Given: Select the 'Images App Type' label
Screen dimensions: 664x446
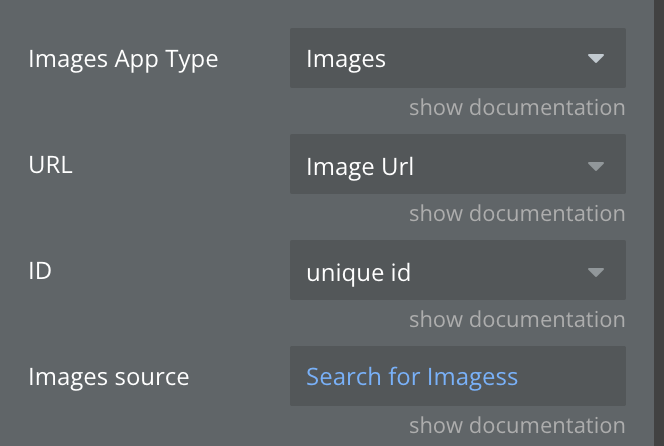Looking at the screenshot, I should pos(123,59).
